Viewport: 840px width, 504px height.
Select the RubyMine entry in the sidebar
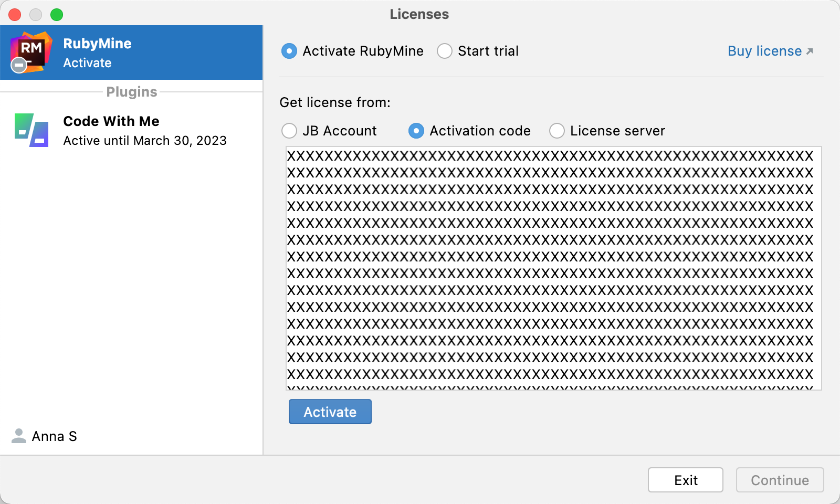tap(131, 52)
